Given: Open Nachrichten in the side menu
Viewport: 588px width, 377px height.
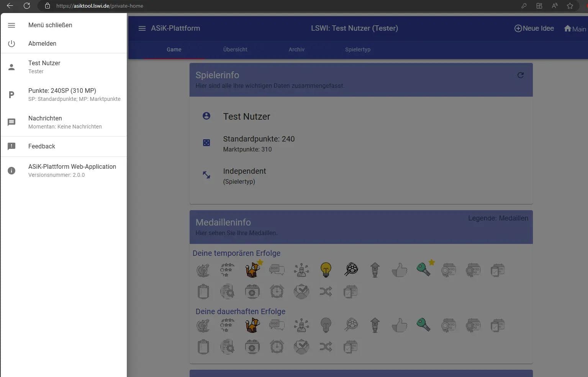Looking at the screenshot, I should click(x=45, y=122).
